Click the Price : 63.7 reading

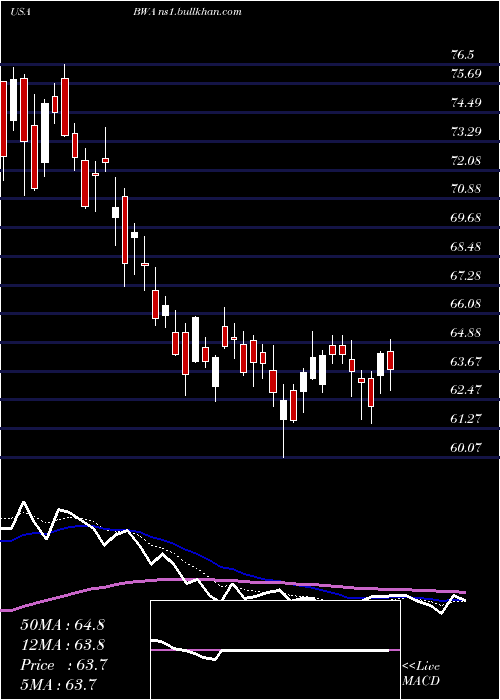64,665
